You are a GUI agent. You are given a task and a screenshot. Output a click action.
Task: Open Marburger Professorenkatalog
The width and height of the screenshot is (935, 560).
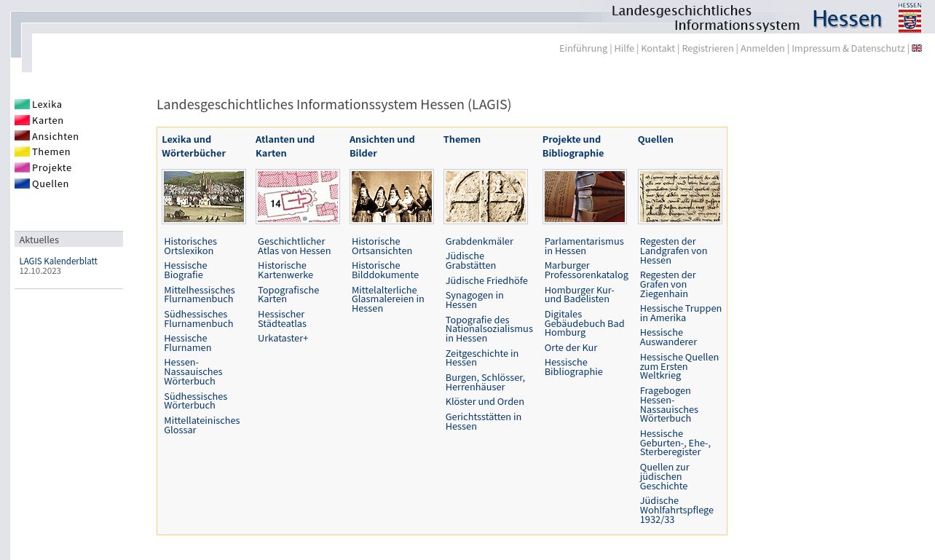tap(586, 270)
